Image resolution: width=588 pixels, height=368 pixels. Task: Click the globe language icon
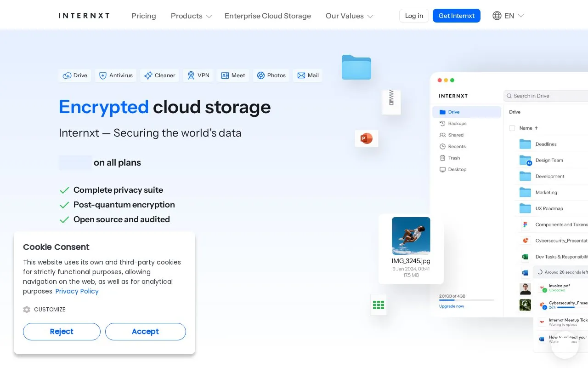coord(497,16)
